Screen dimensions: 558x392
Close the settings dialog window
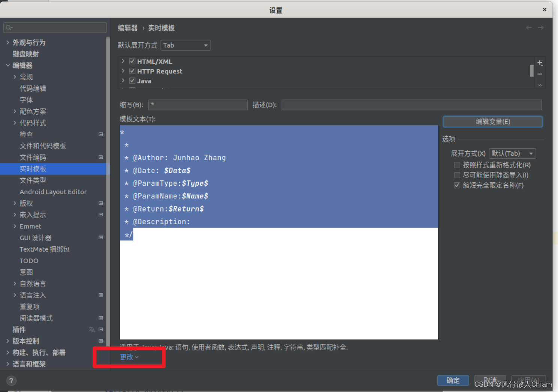click(545, 10)
